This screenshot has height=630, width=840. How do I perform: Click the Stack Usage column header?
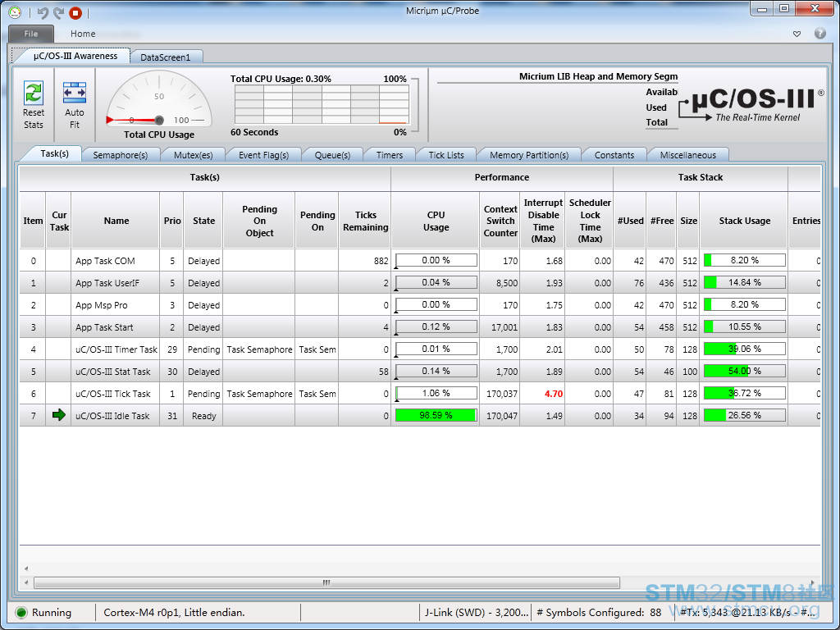click(744, 221)
